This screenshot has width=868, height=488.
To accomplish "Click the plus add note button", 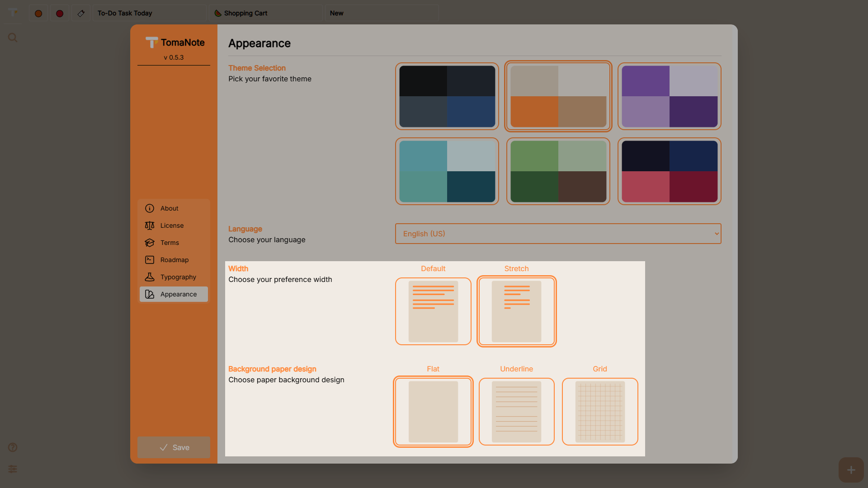I will pyautogui.click(x=851, y=470).
